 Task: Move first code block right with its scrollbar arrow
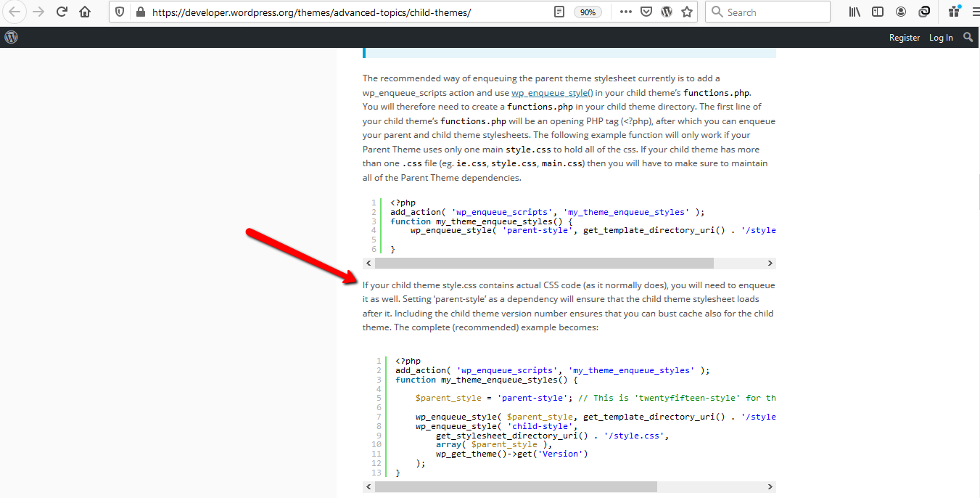[x=770, y=264]
